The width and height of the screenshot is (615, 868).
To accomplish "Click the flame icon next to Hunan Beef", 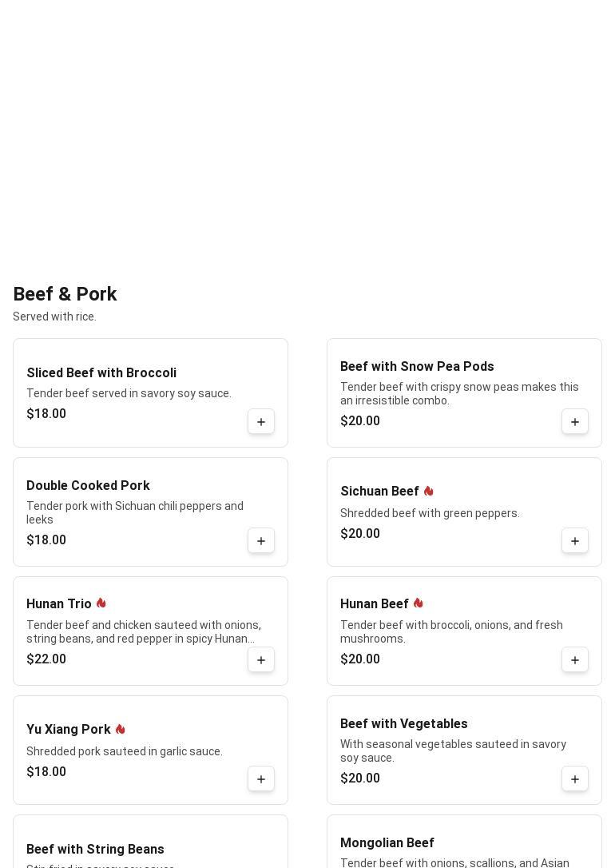I will click(x=419, y=603).
